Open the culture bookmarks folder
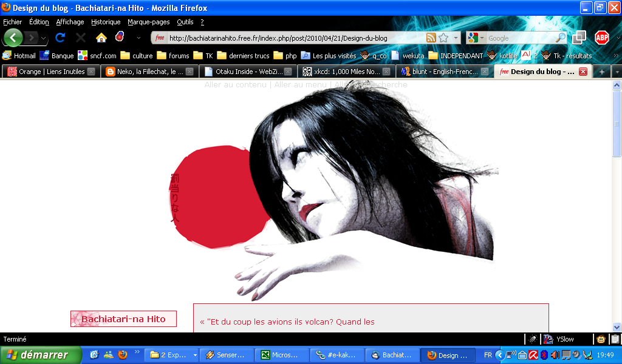The image size is (622, 364). click(x=137, y=56)
